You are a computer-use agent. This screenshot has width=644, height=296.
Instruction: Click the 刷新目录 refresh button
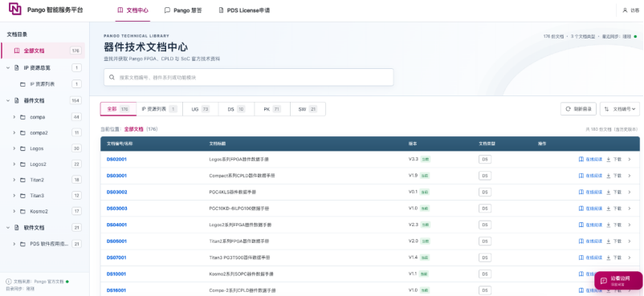578,109
